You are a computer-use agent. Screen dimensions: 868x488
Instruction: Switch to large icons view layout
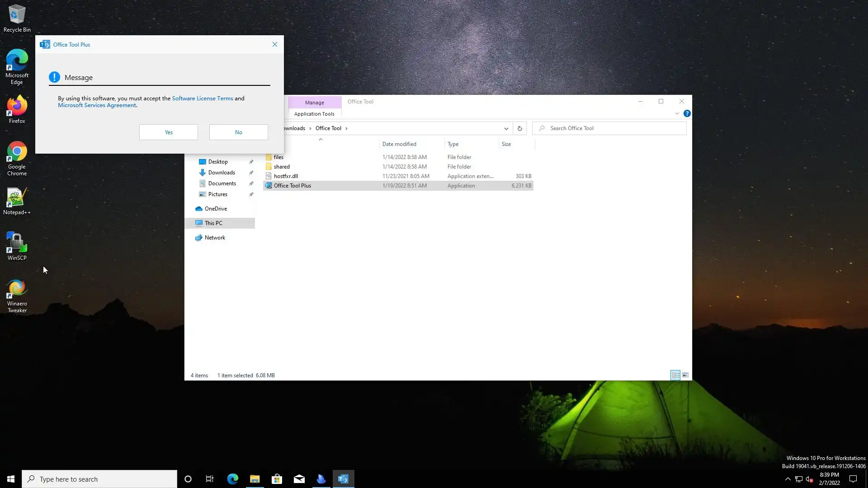(x=685, y=375)
